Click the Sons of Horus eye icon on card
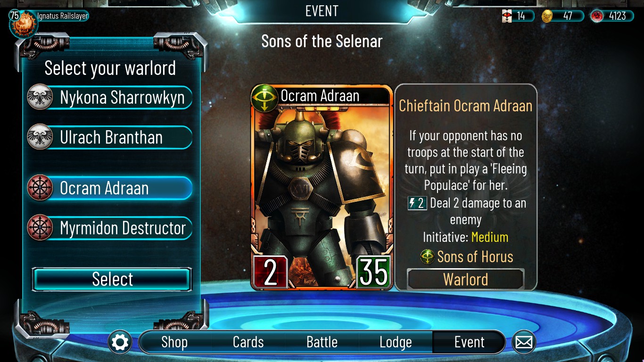This screenshot has height=362, width=644. (x=264, y=98)
